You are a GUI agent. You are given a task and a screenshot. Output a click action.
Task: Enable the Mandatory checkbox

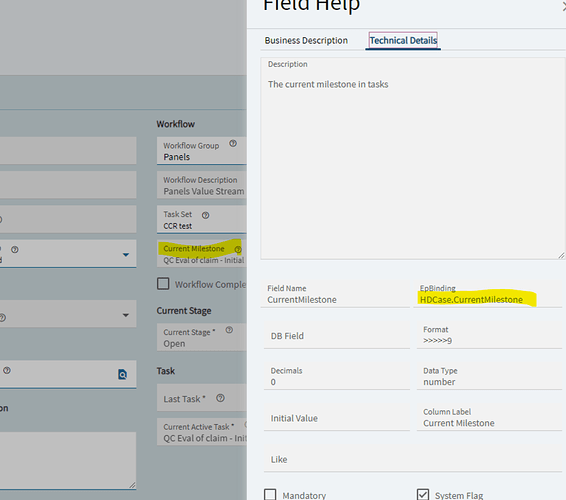point(270,495)
